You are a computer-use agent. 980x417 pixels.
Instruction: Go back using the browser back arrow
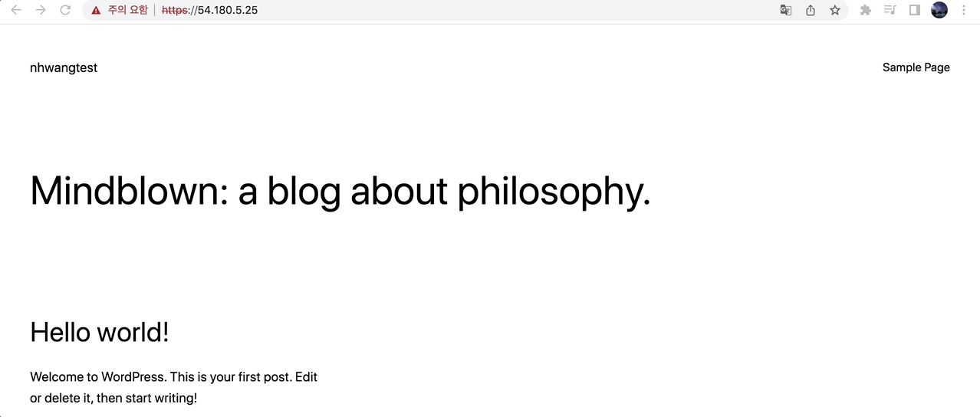(16, 10)
